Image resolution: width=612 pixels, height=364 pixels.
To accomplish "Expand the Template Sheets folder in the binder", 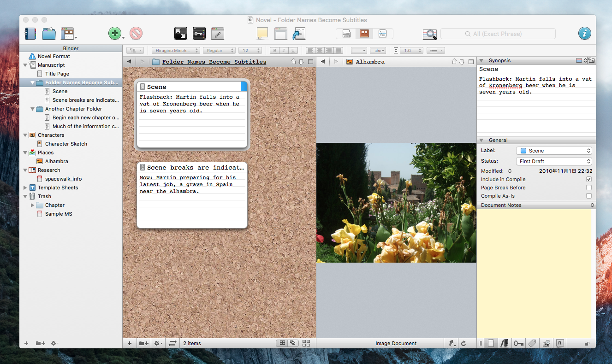I will pos(25,188).
